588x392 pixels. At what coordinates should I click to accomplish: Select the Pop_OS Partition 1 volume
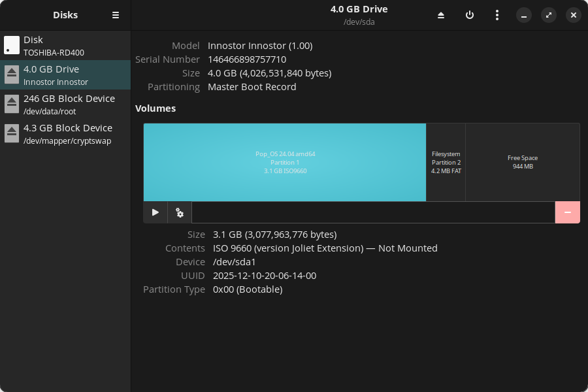point(285,162)
